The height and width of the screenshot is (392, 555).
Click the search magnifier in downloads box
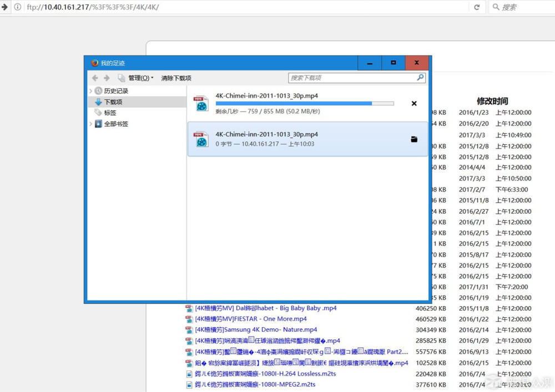coord(421,78)
